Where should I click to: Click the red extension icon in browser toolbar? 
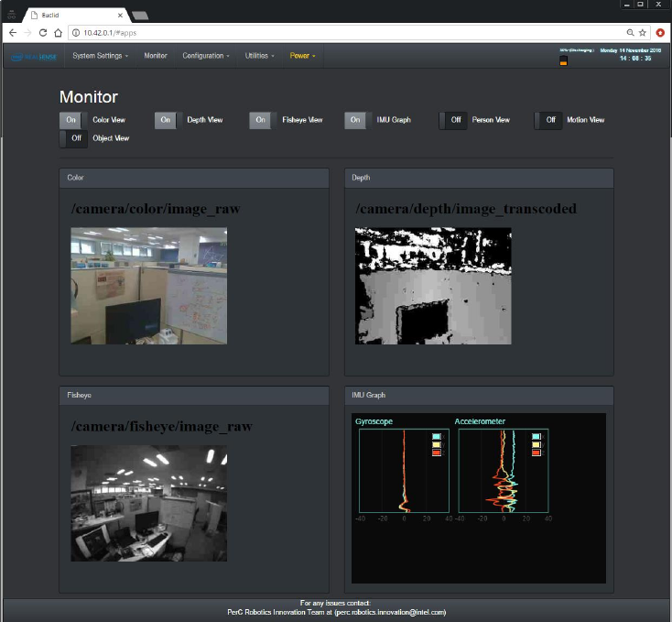coord(660,32)
